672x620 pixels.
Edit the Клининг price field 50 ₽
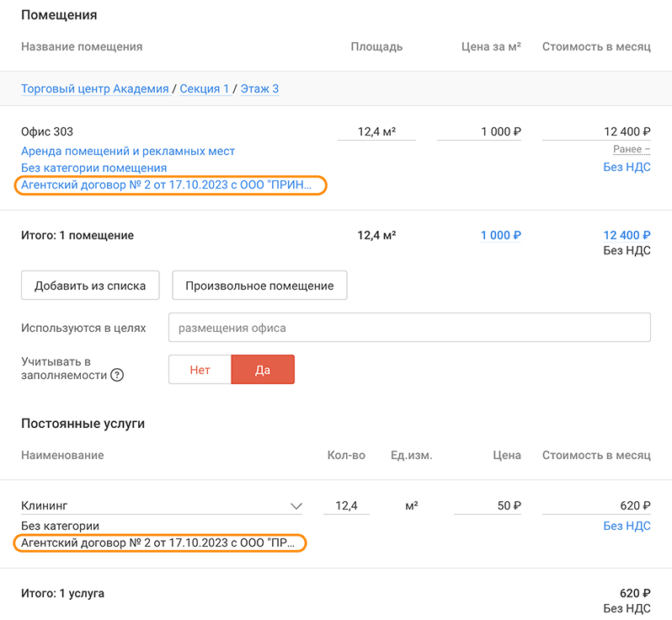[x=488, y=505]
